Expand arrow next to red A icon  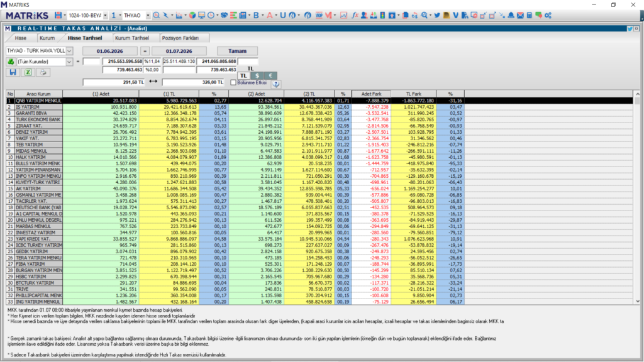point(276,15)
